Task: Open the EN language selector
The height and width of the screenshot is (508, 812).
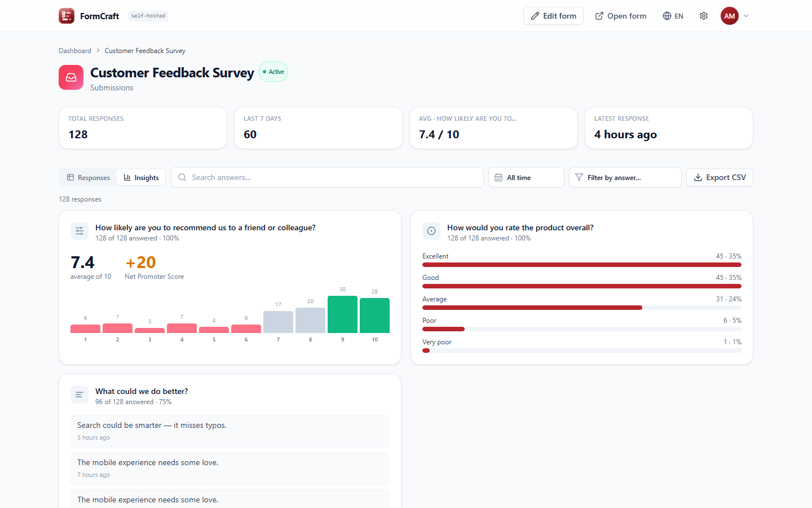Action: [x=673, y=16]
